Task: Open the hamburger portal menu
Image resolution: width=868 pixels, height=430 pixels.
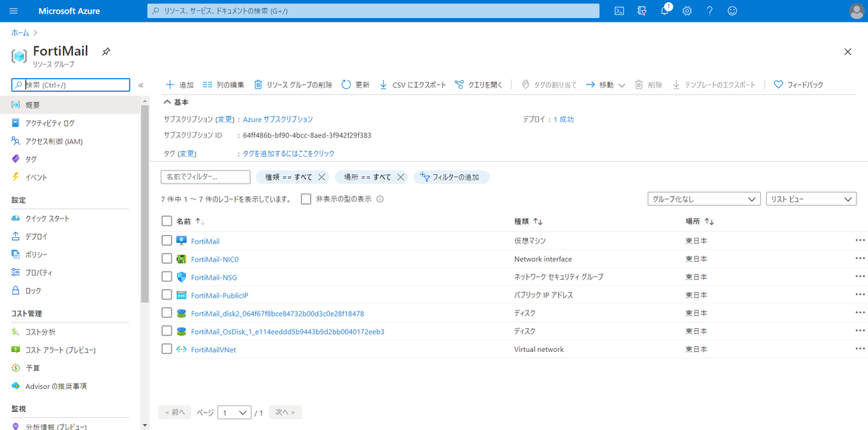Action: point(14,11)
